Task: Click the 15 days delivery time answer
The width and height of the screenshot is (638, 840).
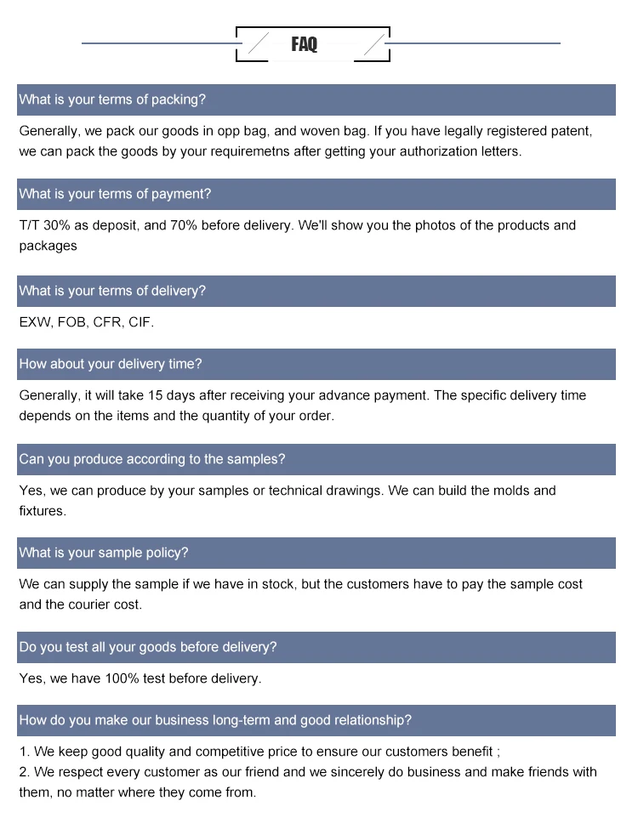Action: click(303, 406)
